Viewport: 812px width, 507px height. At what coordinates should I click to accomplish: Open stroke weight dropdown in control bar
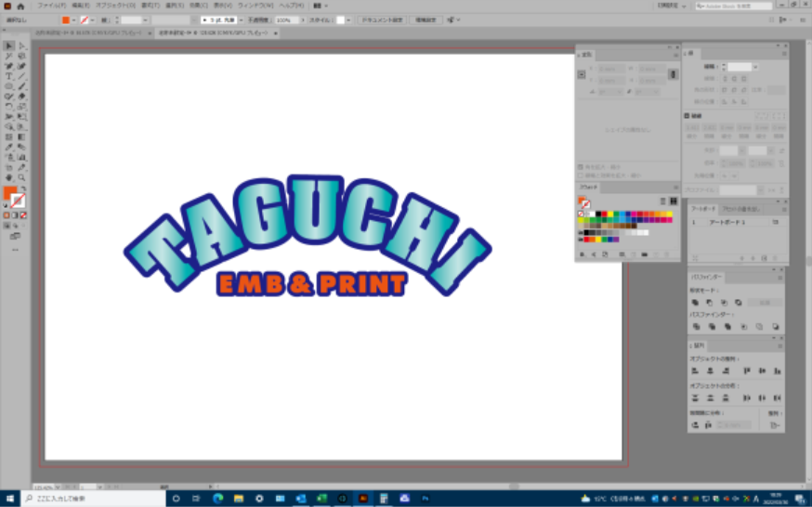[x=146, y=20]
